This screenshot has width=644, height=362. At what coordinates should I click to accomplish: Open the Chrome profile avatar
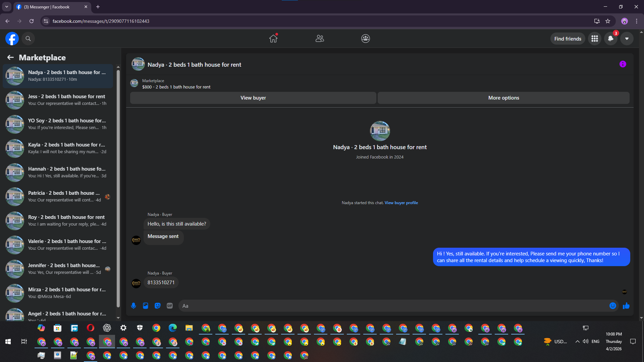pyautogui.click(x=625, y=21)
